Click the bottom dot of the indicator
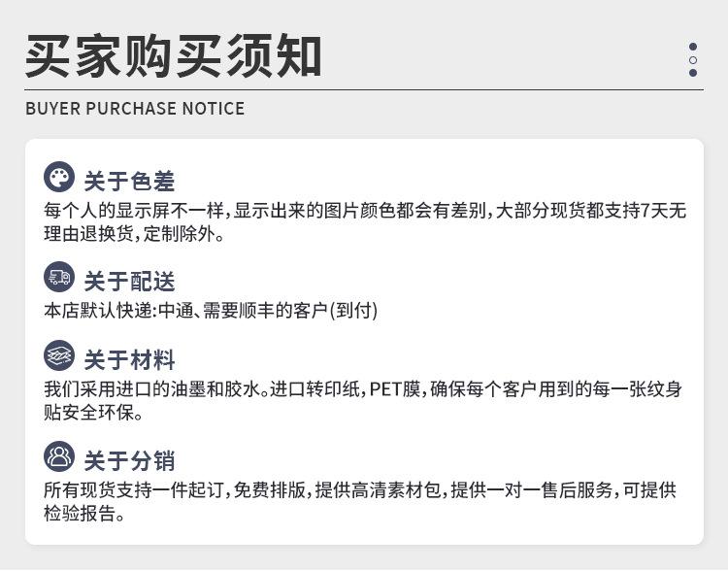 click(693, 73)
